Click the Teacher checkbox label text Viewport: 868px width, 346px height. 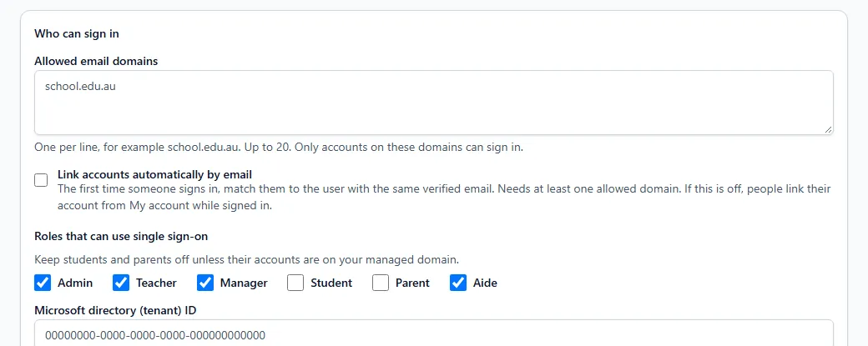tap(156, 283)
